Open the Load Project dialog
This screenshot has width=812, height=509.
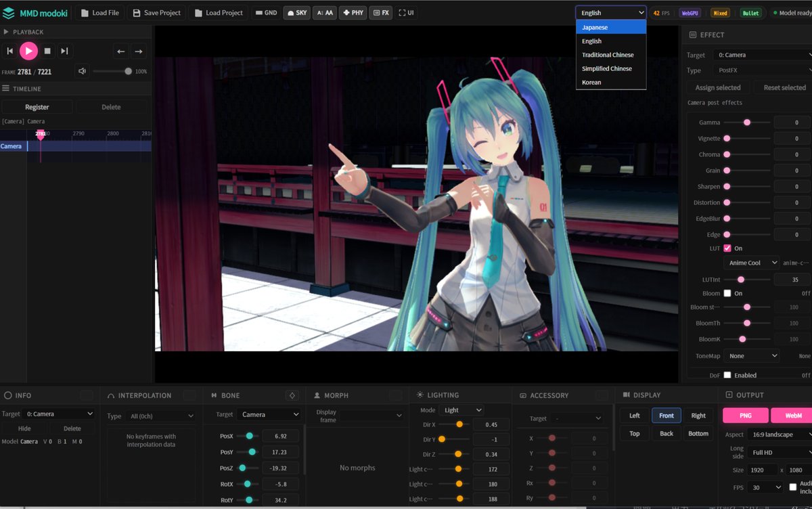pyautogui.click(x=219, y=13)
